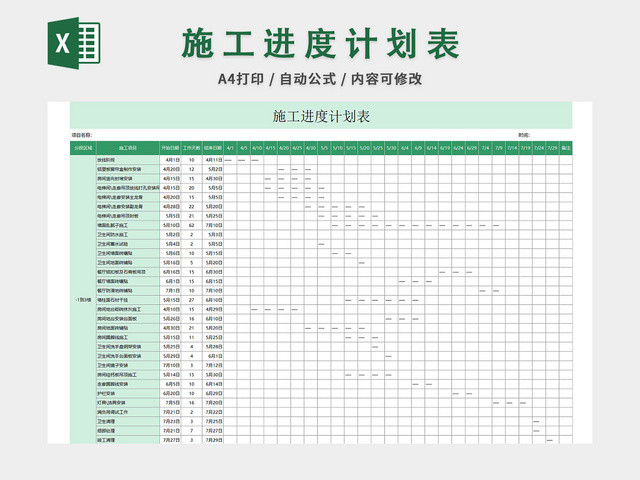Select the 卫生清理 task cell
The height and width of the screenshot is (480, 640).
click(128, 421)
